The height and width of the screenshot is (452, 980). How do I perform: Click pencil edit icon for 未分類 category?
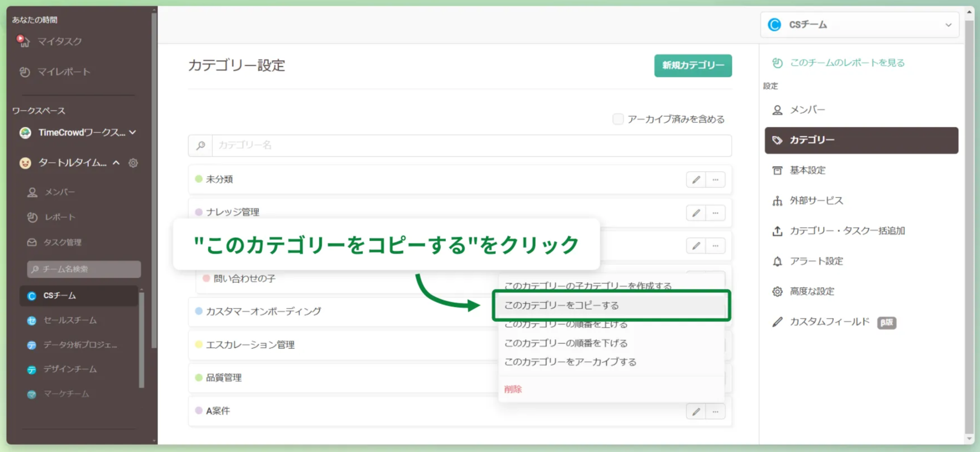pyautogui.click(x=695, y=180)
